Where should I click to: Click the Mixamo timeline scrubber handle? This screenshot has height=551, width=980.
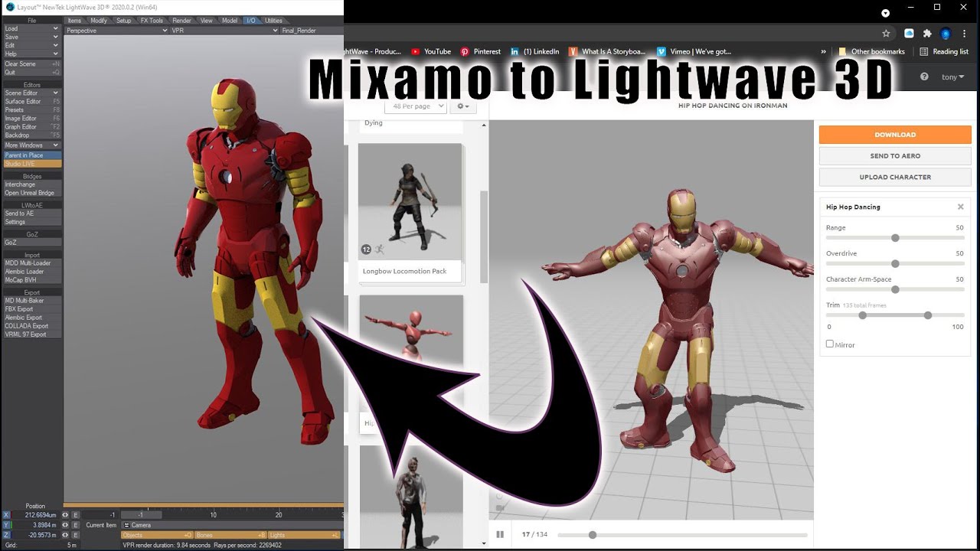click(593, 535)
